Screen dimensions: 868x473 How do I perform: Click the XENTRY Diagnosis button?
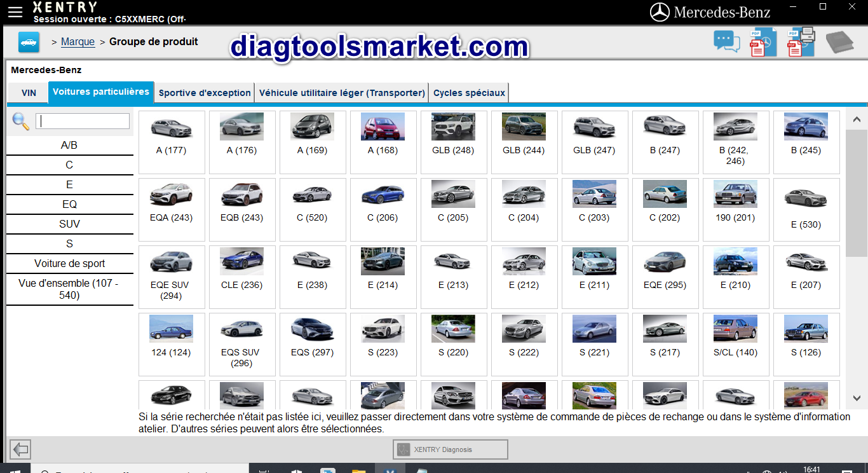450,449
